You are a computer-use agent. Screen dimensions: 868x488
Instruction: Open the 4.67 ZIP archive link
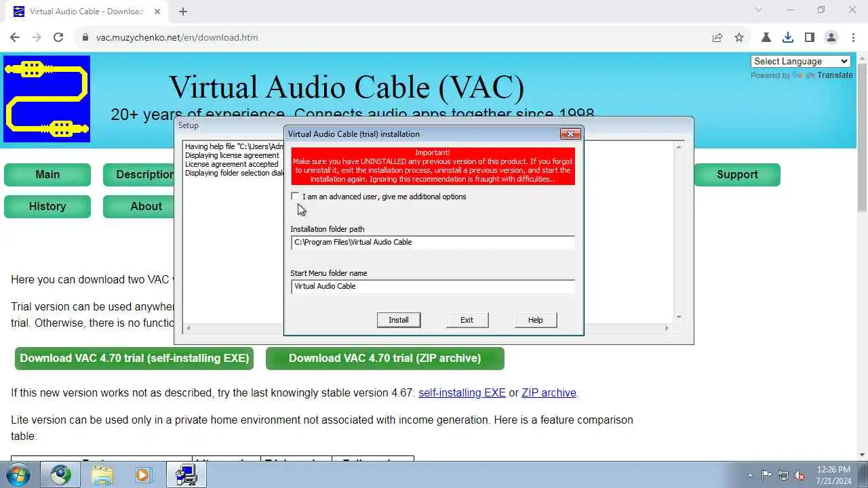coord(549,392)
